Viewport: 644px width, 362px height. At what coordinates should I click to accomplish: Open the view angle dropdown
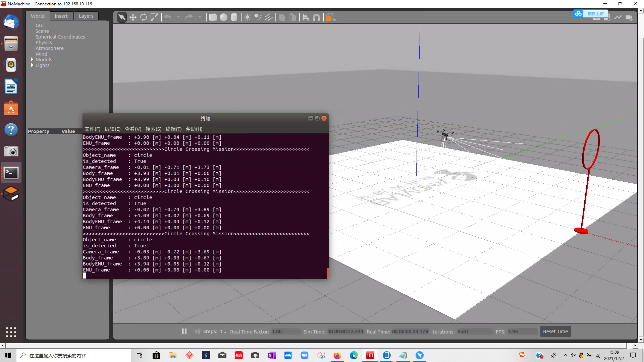335,19
